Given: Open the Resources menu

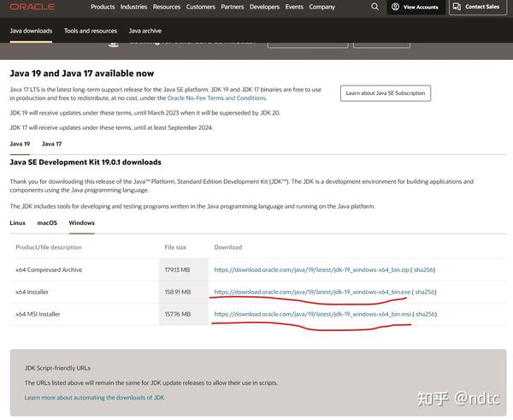Looking at the screenshot, I should point(167,7).
